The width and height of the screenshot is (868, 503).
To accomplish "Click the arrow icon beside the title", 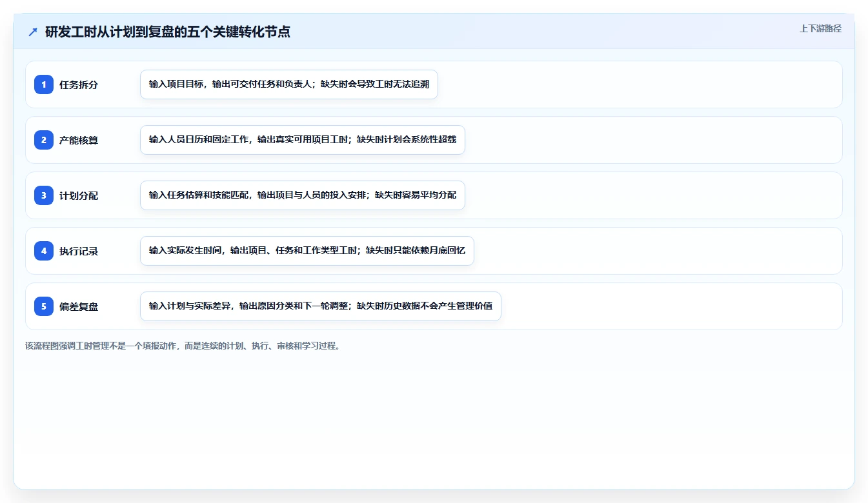I will point(33,32).
